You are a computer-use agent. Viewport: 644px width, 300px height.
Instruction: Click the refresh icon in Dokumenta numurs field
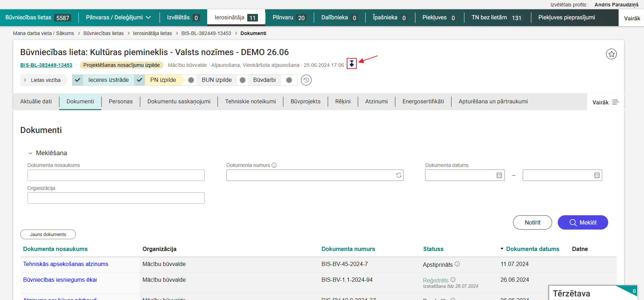click(399, 175)
